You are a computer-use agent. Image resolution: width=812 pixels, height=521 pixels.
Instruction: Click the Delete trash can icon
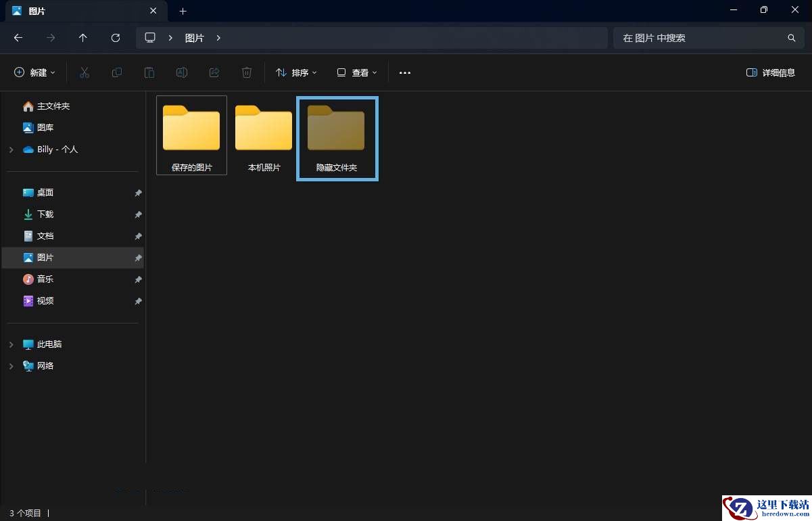pyautogui.click(x=247, y=72)
